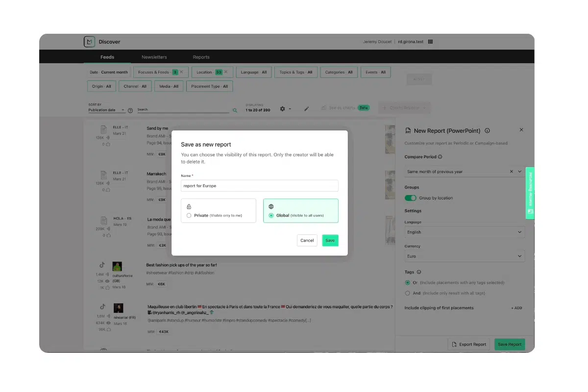
Task: Open the Reports tab
Action: pyautogui.click(x=201, y=57)
